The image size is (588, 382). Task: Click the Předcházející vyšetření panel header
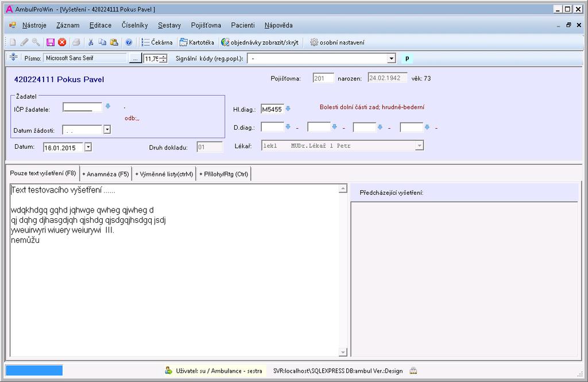tap(464, 192)
